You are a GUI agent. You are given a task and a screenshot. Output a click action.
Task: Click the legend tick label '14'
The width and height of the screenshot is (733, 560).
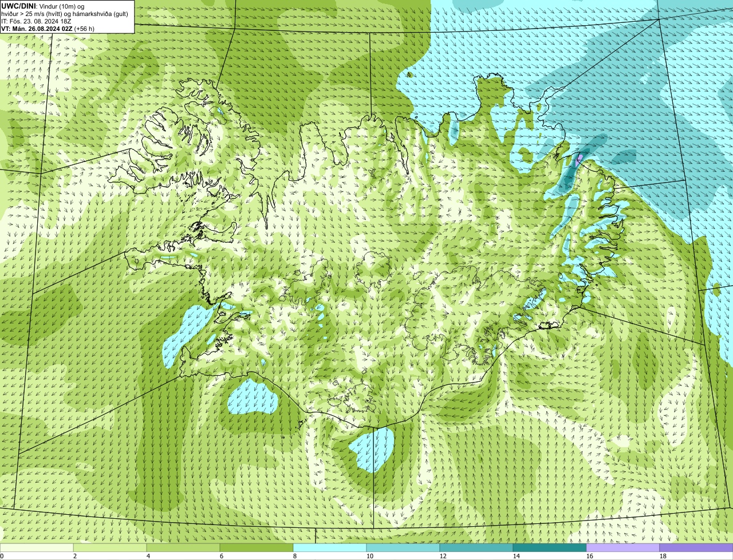(x=517, y=556)
